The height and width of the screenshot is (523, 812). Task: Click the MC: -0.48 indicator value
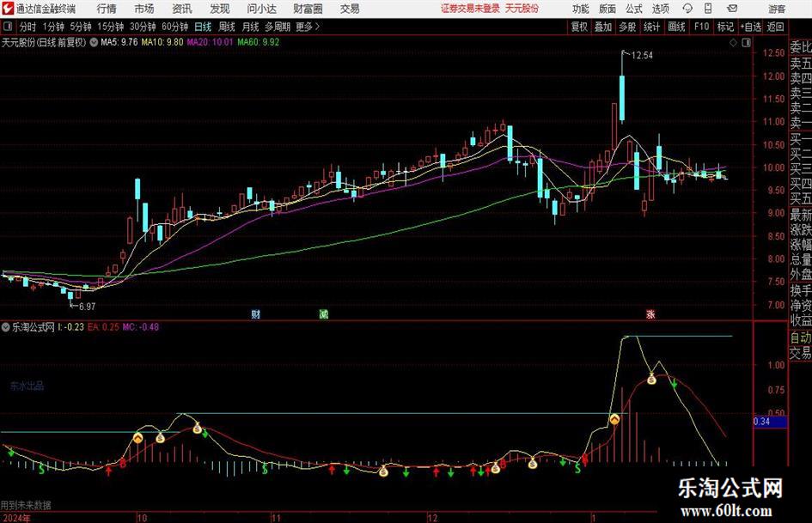(x=140, y=327)
